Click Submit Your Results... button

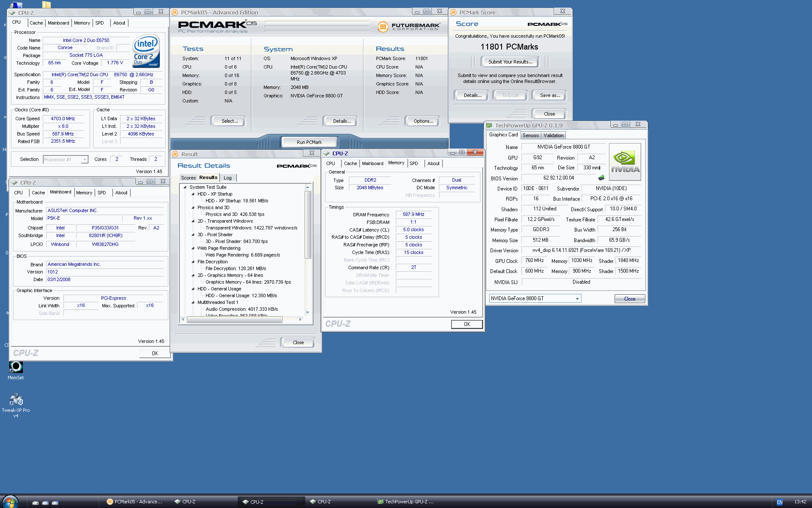coord(510,62)
